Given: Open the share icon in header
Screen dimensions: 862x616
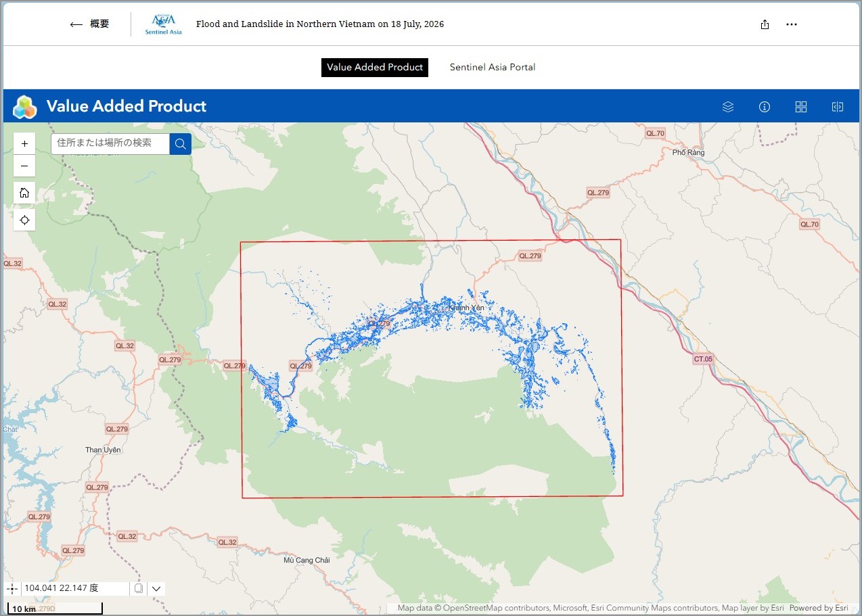Looking at the screenshot, I should pos(765,24).
